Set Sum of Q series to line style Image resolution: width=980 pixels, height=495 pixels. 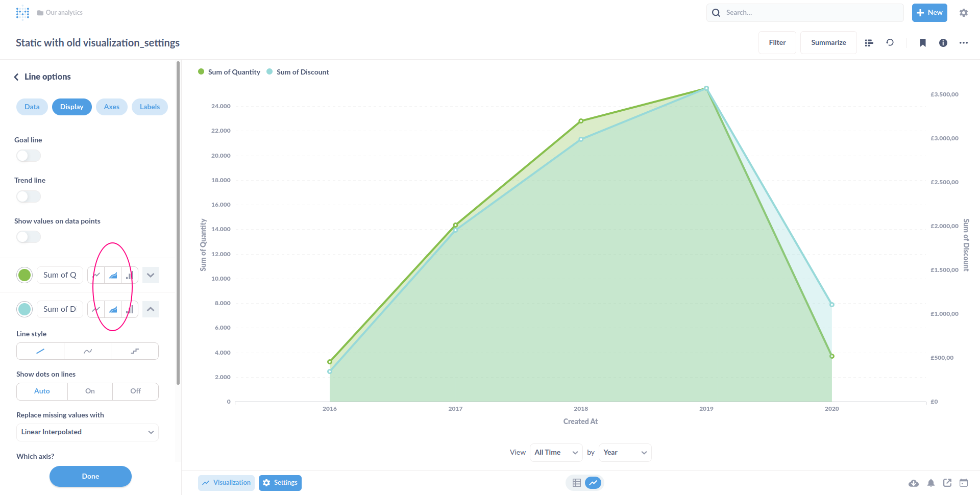pyautogui.click(x=95, y=275)
